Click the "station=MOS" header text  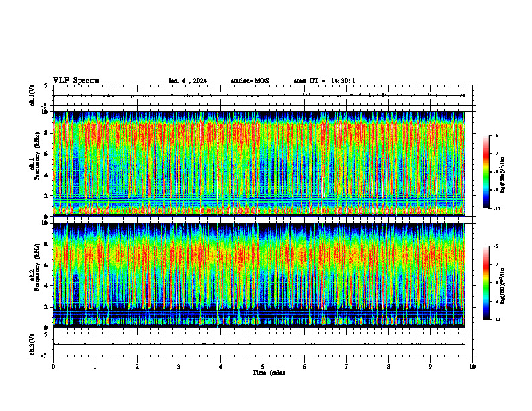250,81
